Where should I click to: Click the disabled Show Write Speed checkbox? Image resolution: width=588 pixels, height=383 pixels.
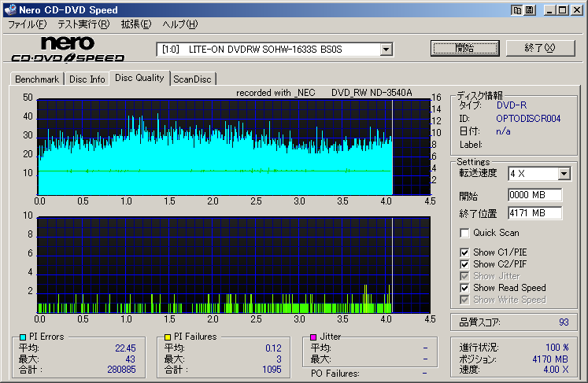(464, 300)
